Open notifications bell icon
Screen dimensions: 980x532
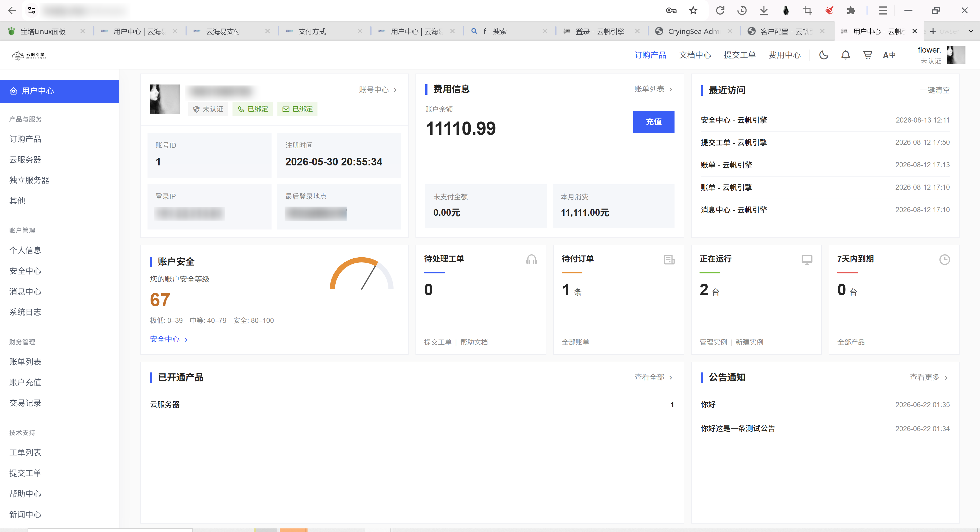coord(845,55)
